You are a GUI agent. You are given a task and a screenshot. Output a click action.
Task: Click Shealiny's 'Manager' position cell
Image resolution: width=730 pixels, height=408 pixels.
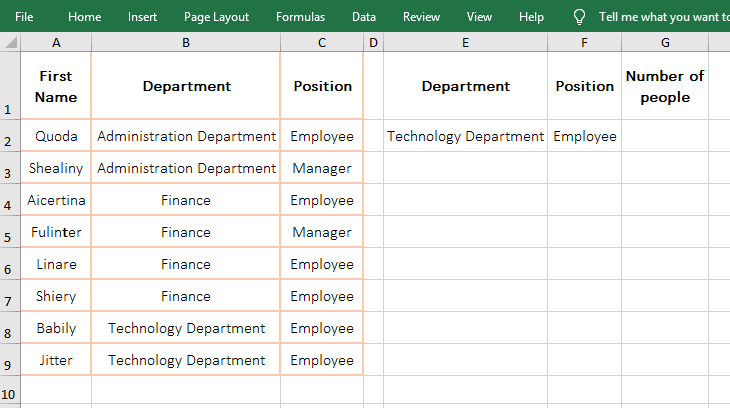(x=322, y=168)
